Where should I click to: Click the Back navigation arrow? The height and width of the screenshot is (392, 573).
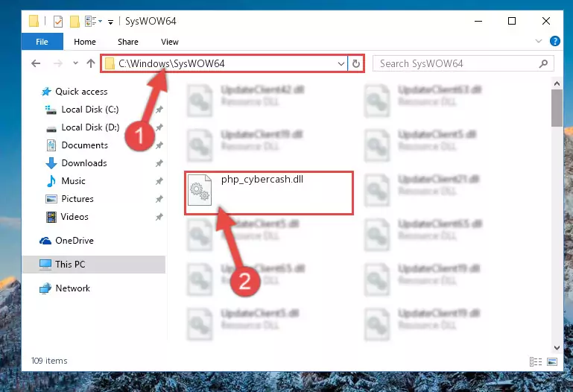(x=36, y=63)
